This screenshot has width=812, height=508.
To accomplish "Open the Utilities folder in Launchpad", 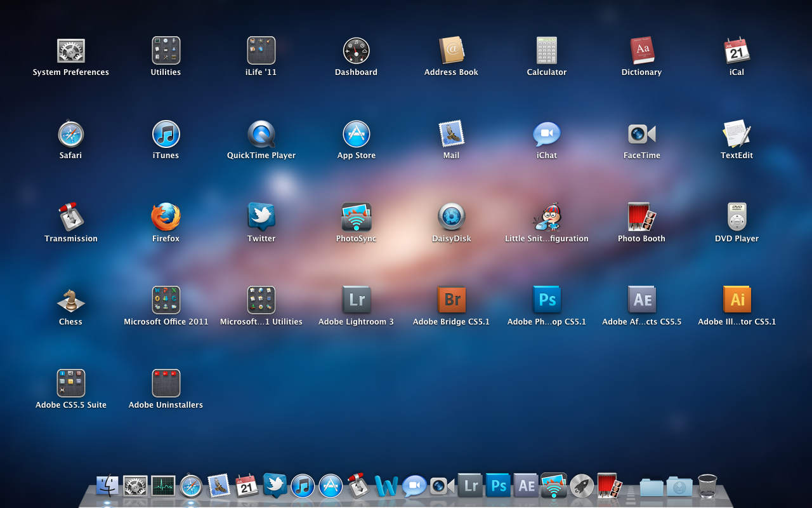I will [166, 51].
